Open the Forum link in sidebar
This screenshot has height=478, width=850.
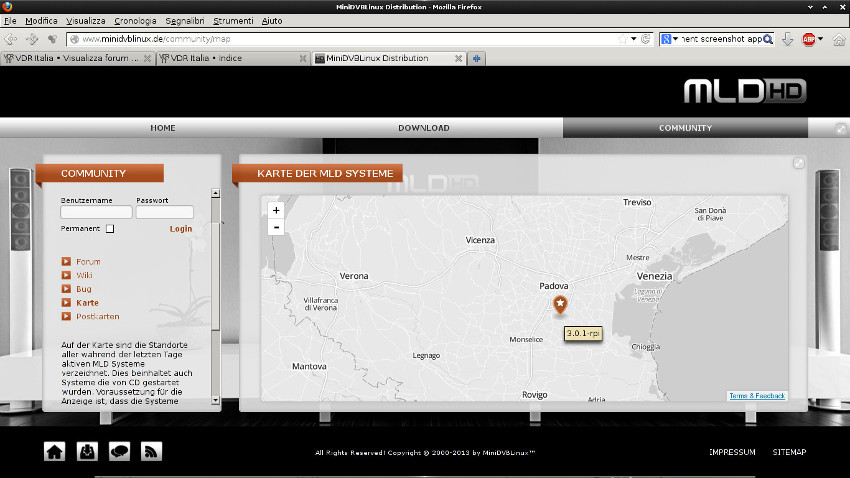(88, 262)
